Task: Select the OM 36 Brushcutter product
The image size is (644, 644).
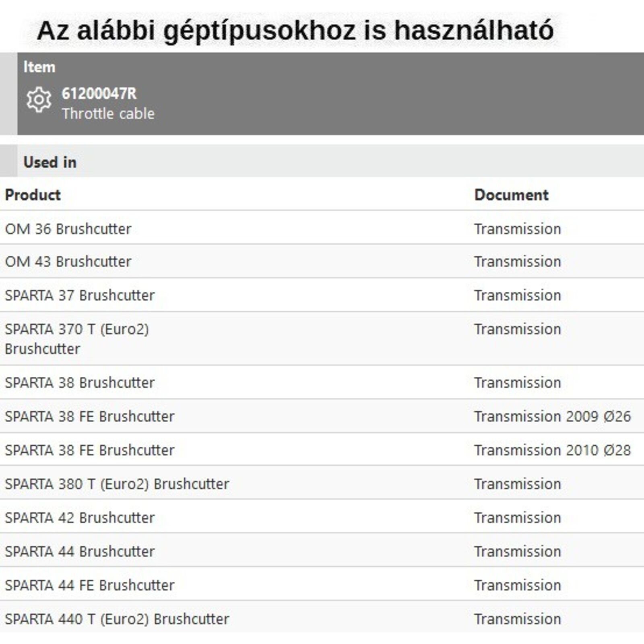Action: click(x=68, y=229)
